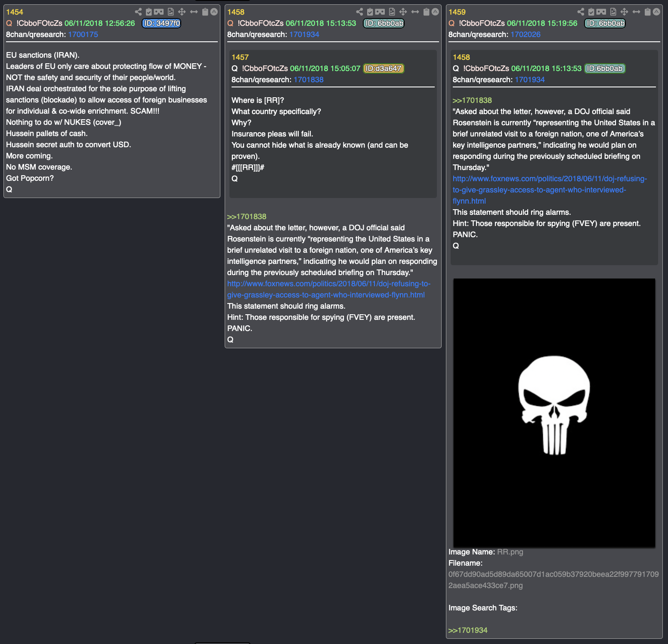Screen dimensions: 668x644
Task: Click the circled up-arrow in post 1458's top header
Action: (435, 12)
